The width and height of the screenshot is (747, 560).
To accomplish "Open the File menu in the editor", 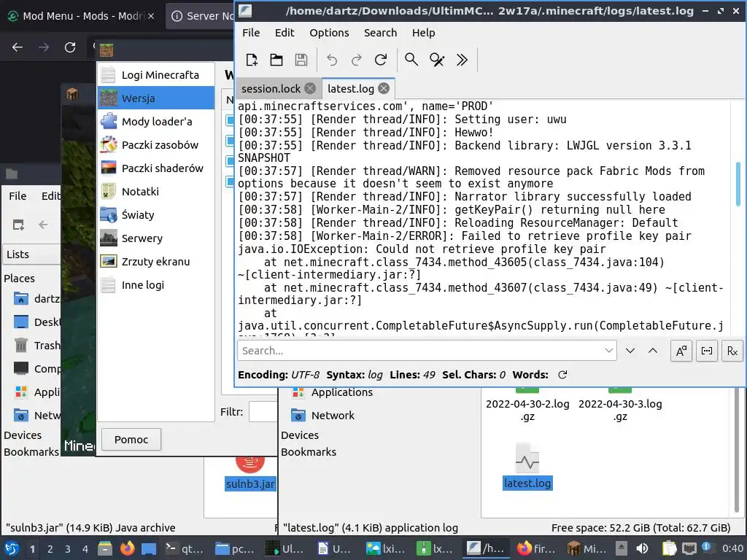I will tap(251, 33).
